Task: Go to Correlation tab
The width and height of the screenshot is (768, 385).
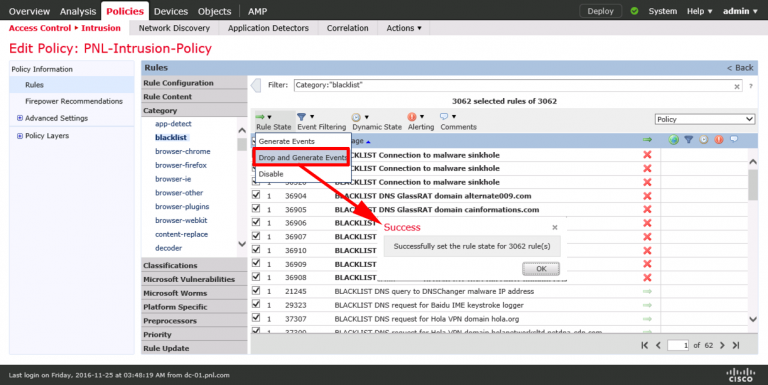Action: 347,28
